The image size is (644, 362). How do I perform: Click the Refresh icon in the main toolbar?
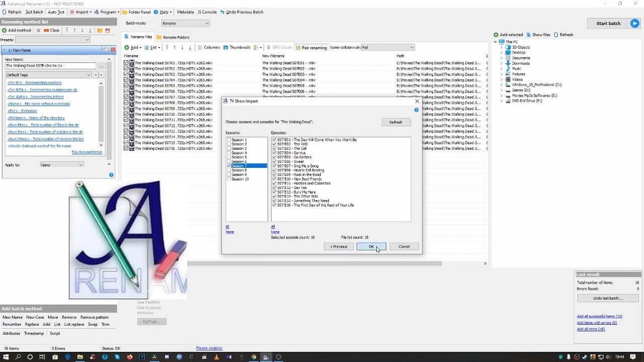(5, 12)
